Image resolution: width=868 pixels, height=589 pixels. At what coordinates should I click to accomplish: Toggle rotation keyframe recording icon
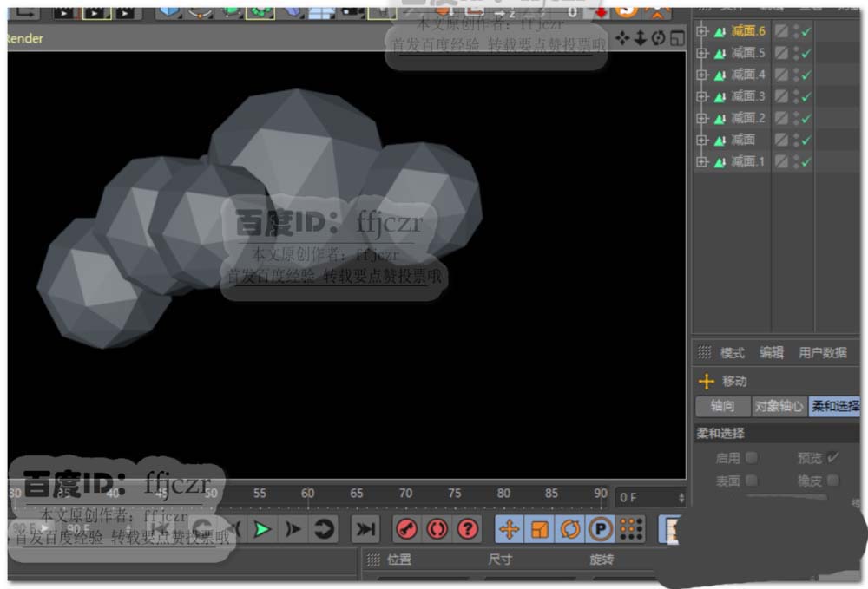pyautogui.click(x=570, y=529)
